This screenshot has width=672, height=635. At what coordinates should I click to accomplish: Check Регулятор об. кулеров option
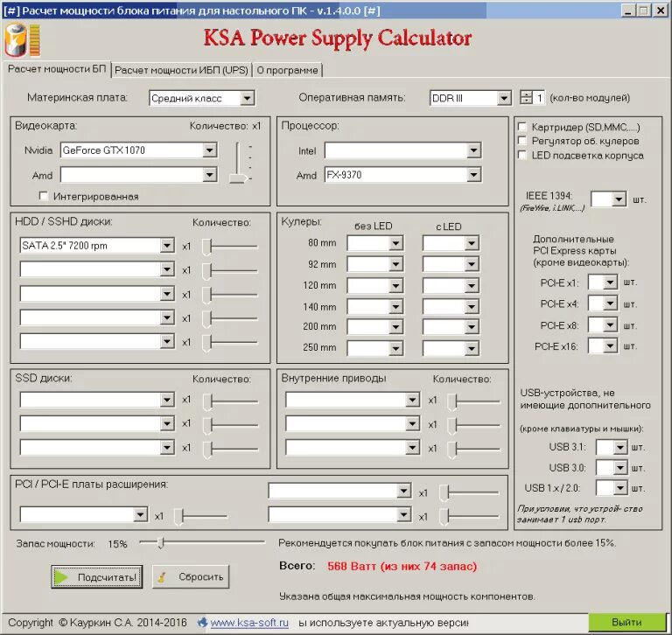pyautogui.click(x=522, y=141)
